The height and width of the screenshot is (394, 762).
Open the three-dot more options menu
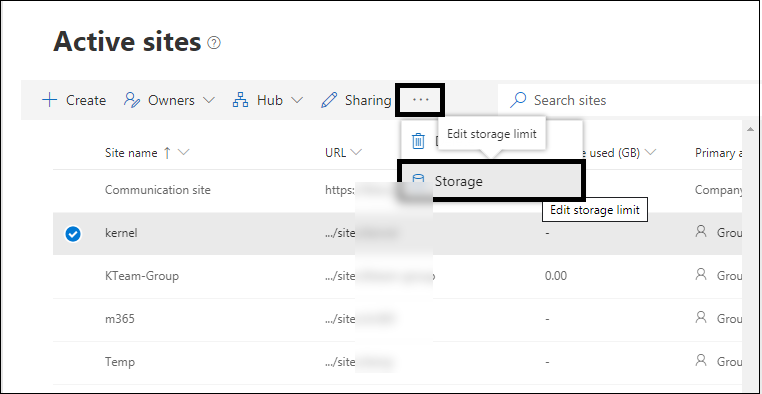point(420,100)
